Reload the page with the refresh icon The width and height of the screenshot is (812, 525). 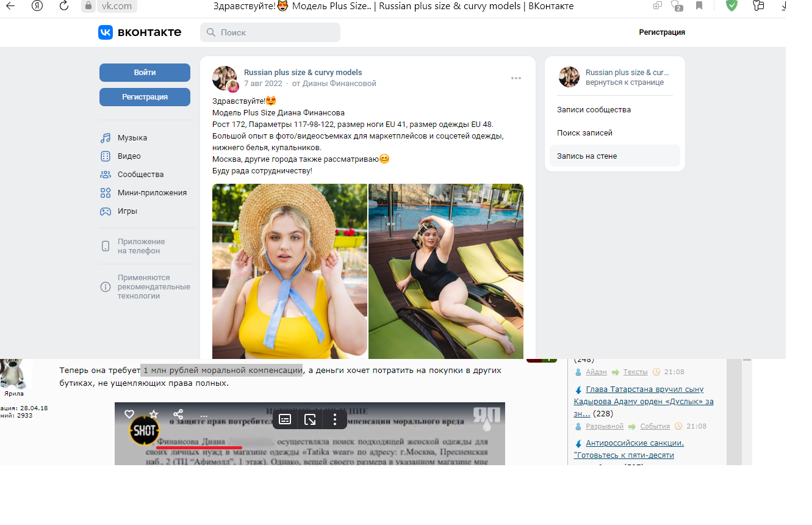click(64, 6)
